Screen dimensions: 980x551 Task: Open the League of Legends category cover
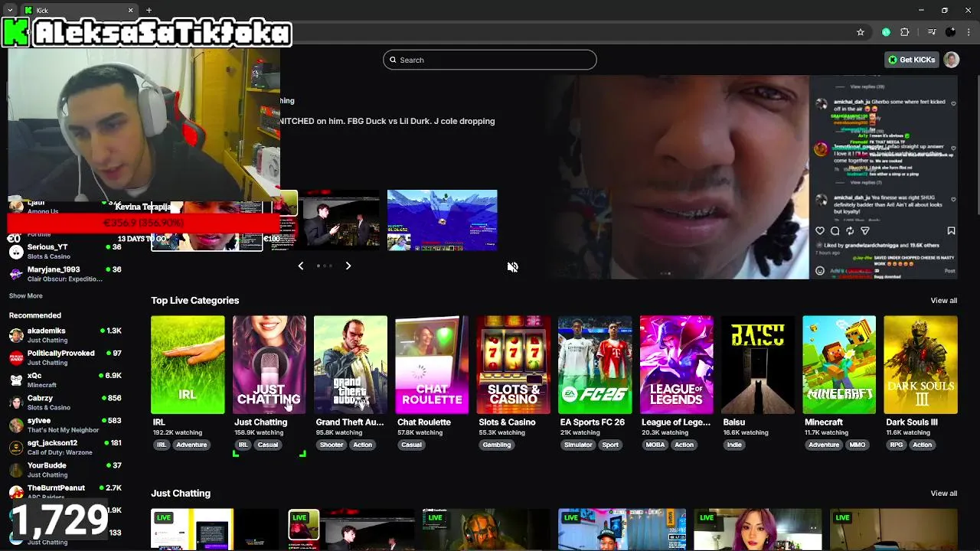[x=676, y=364]
